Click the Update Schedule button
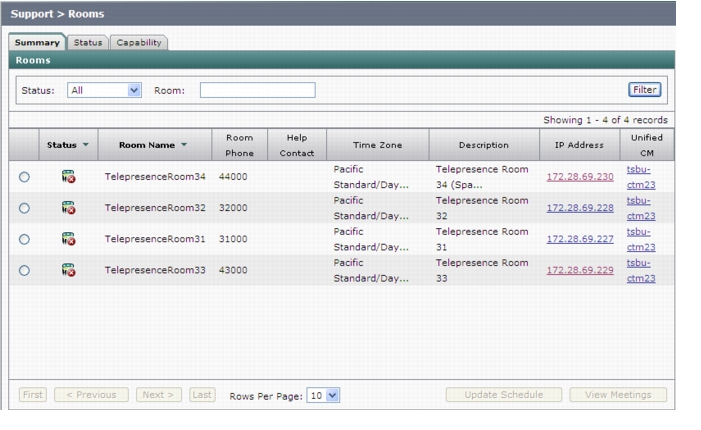Screen dimensions: 701x430 pos(503,395)
